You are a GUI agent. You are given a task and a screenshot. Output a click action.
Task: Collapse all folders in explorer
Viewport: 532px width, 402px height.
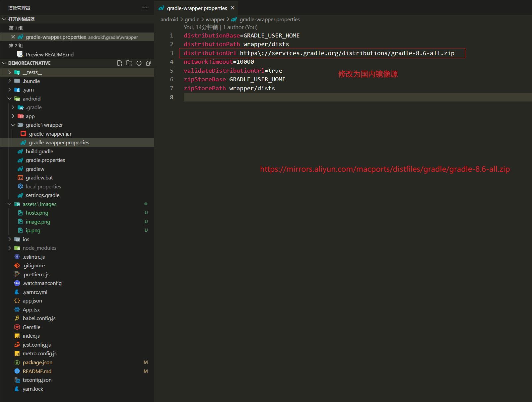[x=149, y=63]
